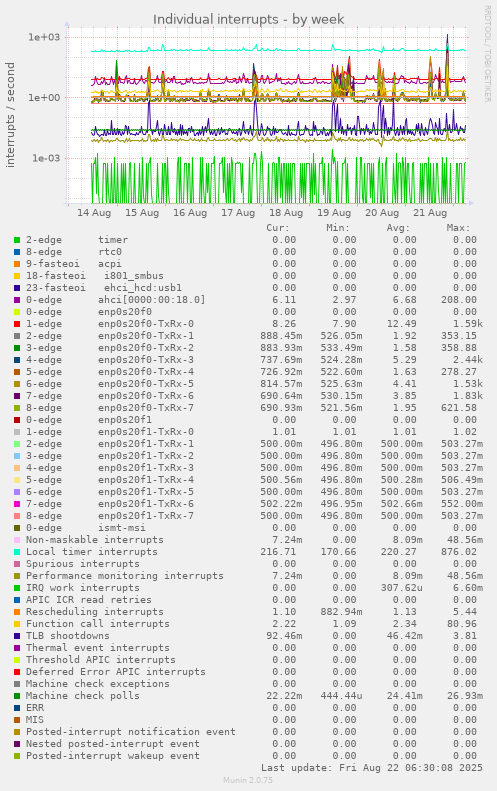Click the 21 Aug x-axis label
This screenshot has width=497, height=791.
point(430,213)
